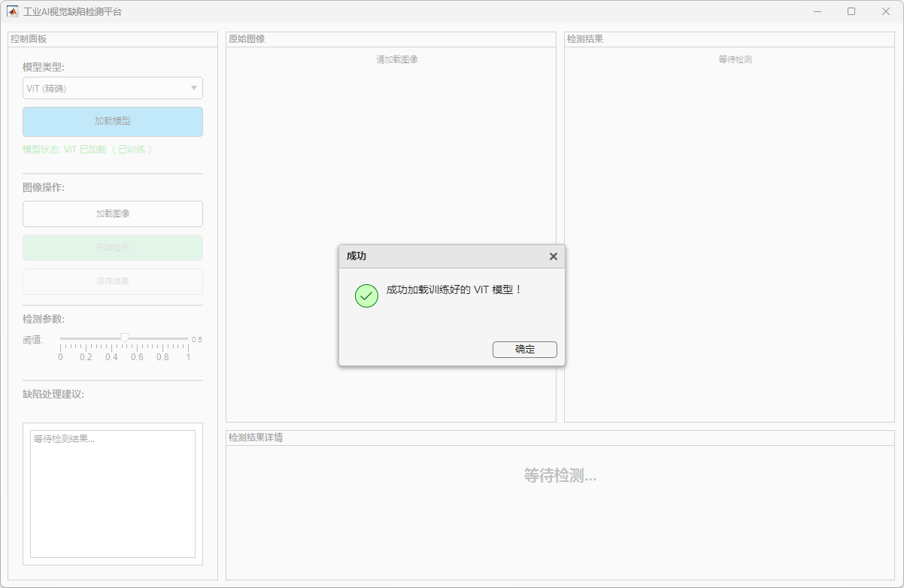Image resolution: width=904 pixels, height=588 pixels.
Task: Click the 开始检测 button
Action: click(x=113, y=247)
